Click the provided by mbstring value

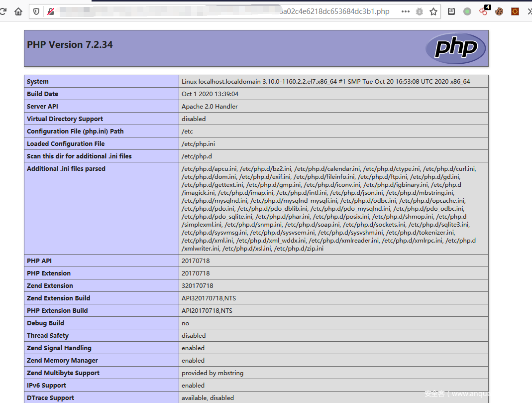click(x=213, y=373)
